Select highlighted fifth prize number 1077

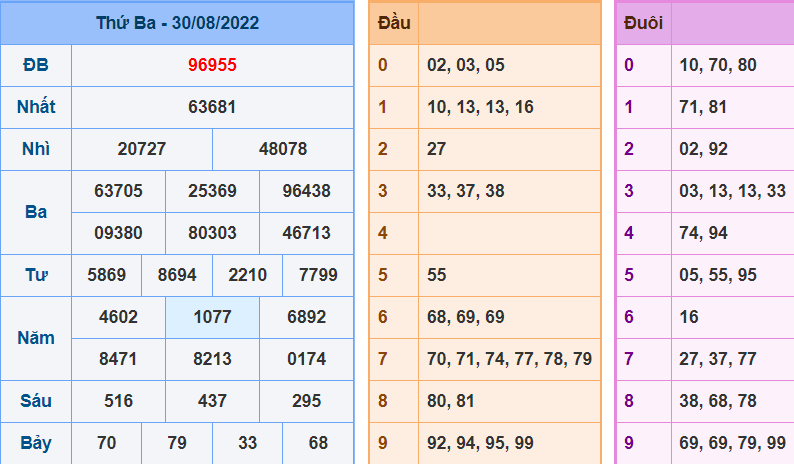[x=212, y=318]
